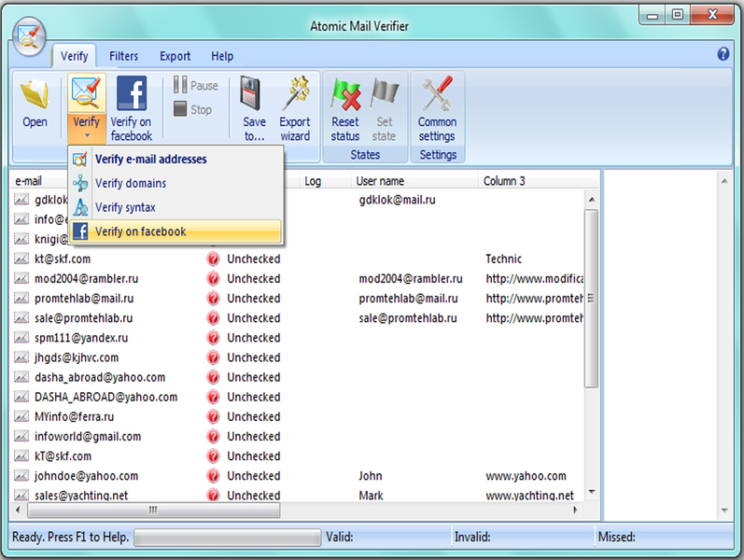Click the Ready. Press F1 to Help. text
This screenshot has height=560, width=744.
[70, 538]
